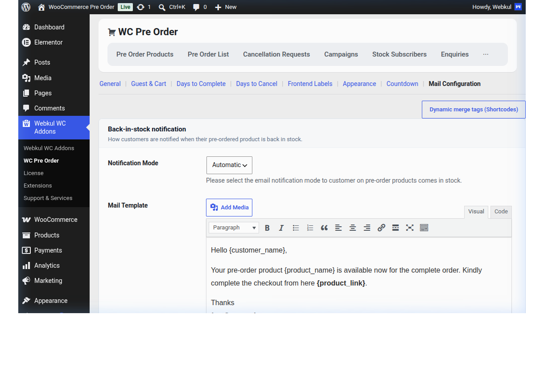Switch editor to Code tab
Viewport: 544px width, 392px height.
501,212
